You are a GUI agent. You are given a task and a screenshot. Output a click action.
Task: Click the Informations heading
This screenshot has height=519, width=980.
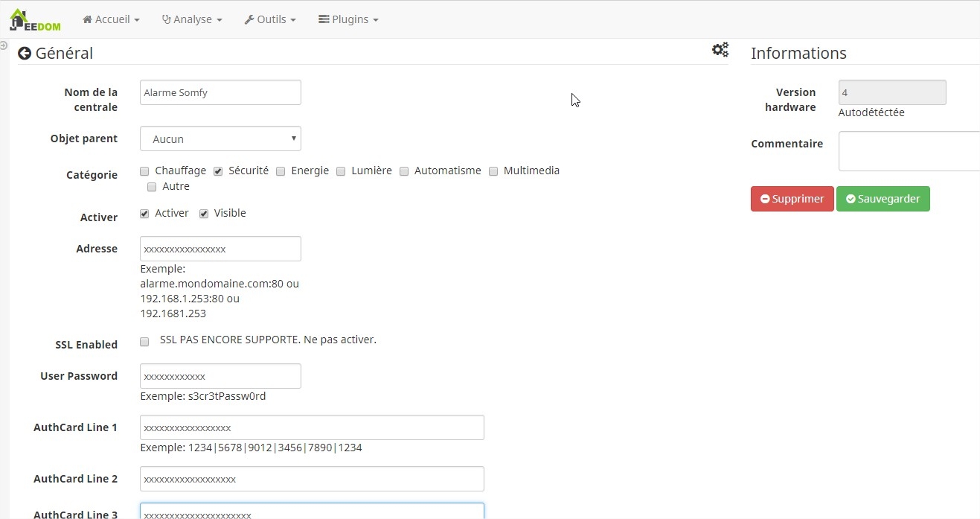tap(798, 53)
